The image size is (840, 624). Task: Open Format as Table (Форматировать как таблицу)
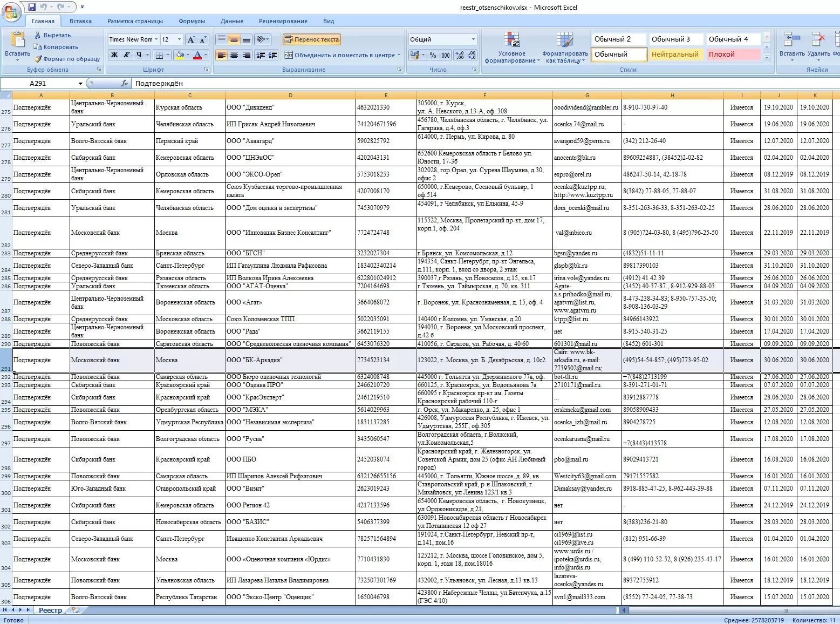(565, 48)
